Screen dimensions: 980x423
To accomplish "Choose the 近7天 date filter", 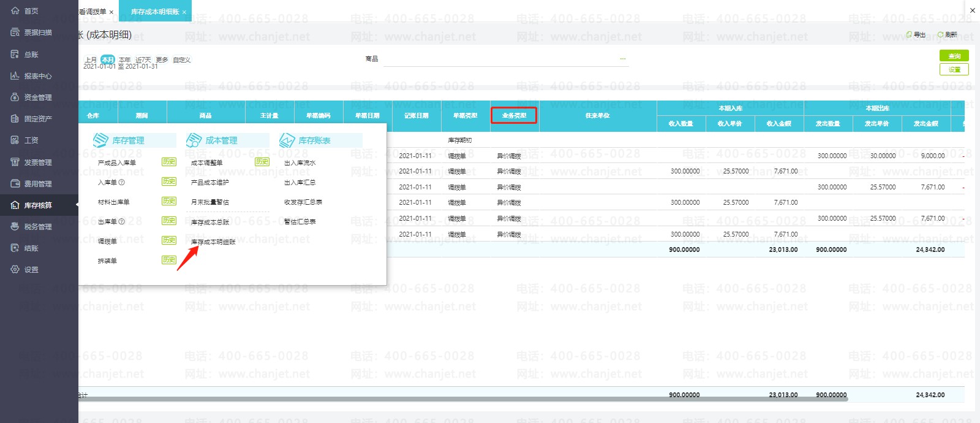I will [143, 59].
